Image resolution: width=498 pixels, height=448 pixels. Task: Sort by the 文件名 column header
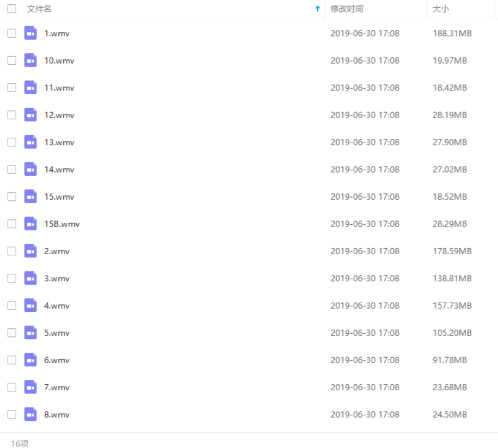click(39, 9)
